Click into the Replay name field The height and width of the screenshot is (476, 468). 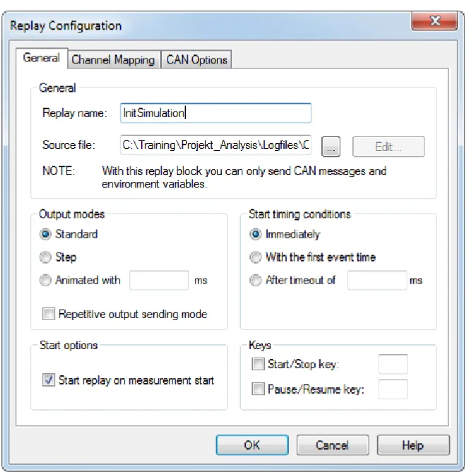[x=216, y=114]
